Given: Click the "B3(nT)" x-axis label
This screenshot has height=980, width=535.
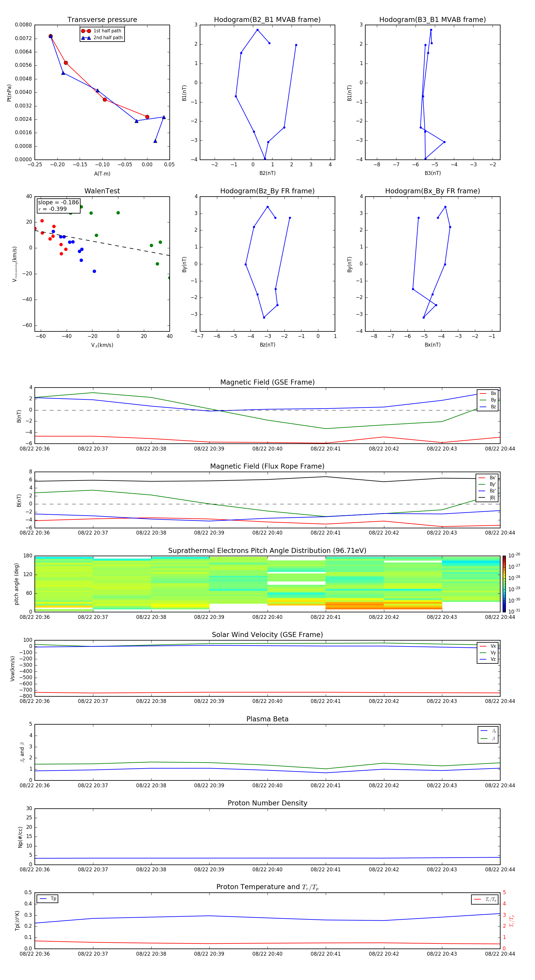Looking at the screenshot, I should click(432, 173).
